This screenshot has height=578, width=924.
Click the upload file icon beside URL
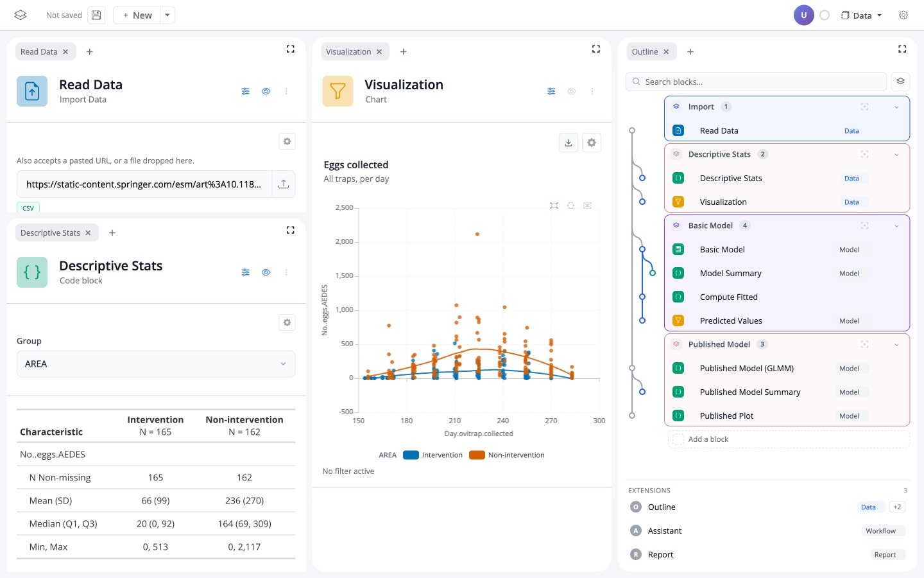pyautogui.click(x=284, y=184)
